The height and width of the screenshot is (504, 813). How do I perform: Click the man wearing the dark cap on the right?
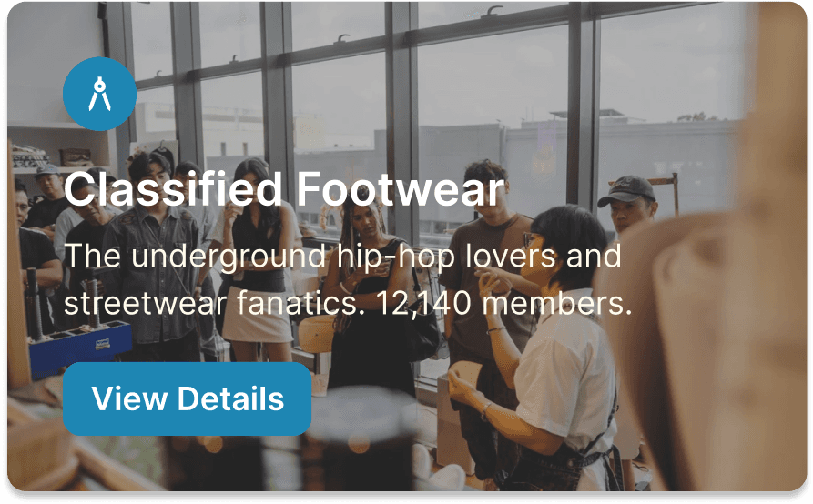[x=627, y=204]
